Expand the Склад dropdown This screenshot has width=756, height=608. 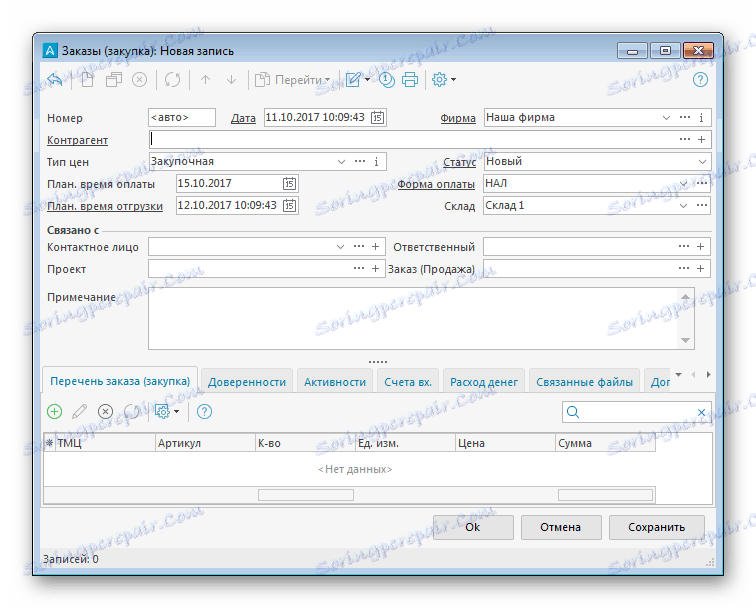pyautogui.click(x=683, y=206)
